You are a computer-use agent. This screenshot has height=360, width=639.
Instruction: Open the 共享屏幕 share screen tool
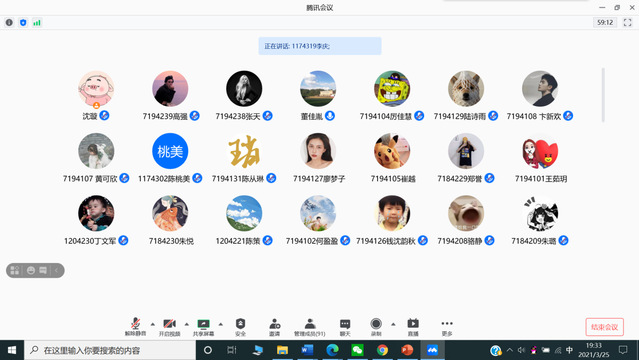click(203, 327)
